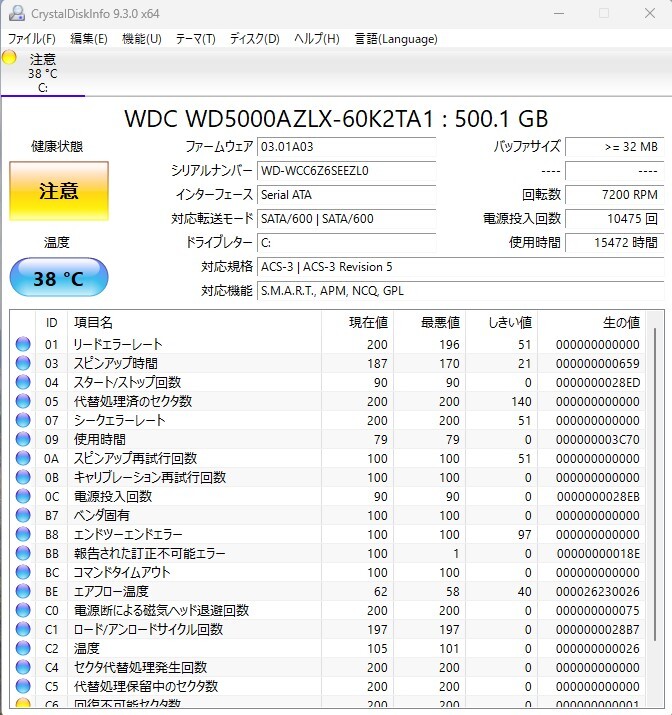Click the rotation rate field 7200 RPM

[x=615, y=195]
